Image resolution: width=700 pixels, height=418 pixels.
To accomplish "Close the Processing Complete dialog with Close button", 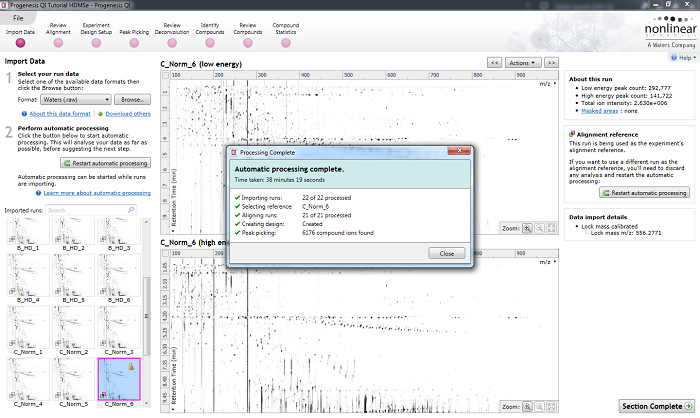I will pos(446,253).
